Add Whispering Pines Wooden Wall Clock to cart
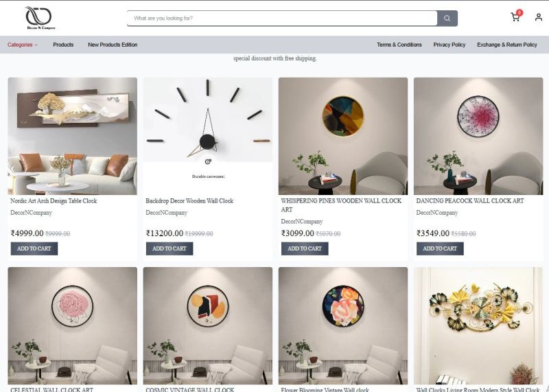Screen dimensions: 549x392 (x=305, y=249)
